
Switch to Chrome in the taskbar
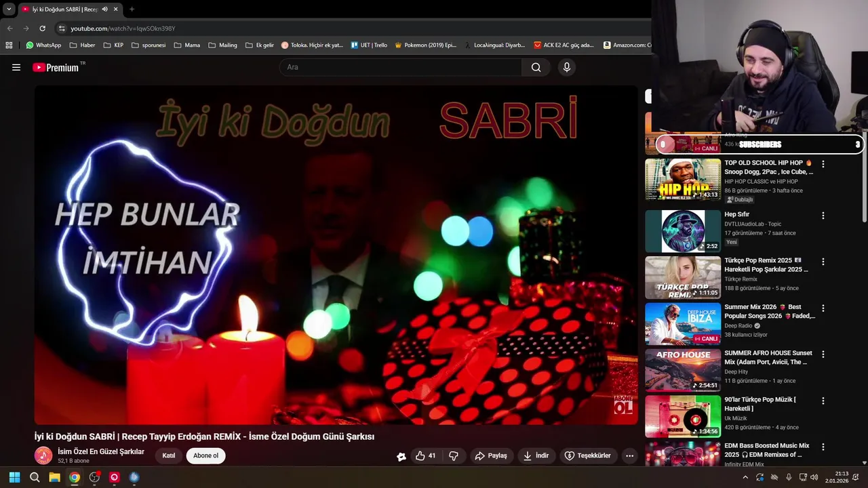[75, 477]
